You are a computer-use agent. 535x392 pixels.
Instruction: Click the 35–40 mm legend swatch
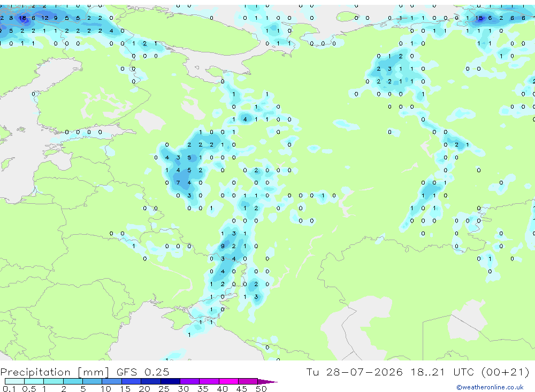(x=209, y=381)
